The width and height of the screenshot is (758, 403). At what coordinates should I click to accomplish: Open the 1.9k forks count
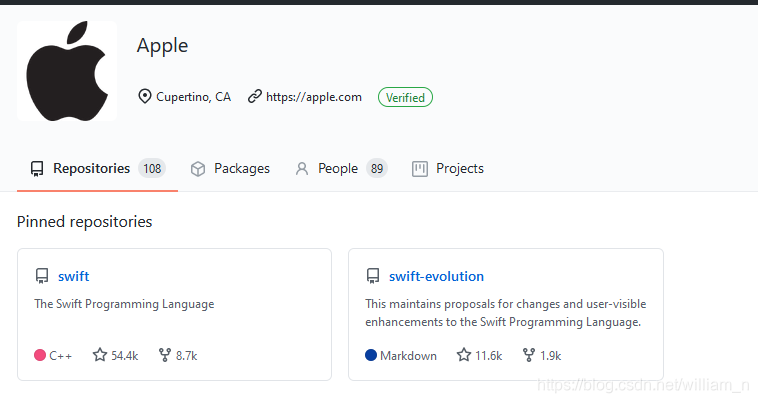coord(551,356)
